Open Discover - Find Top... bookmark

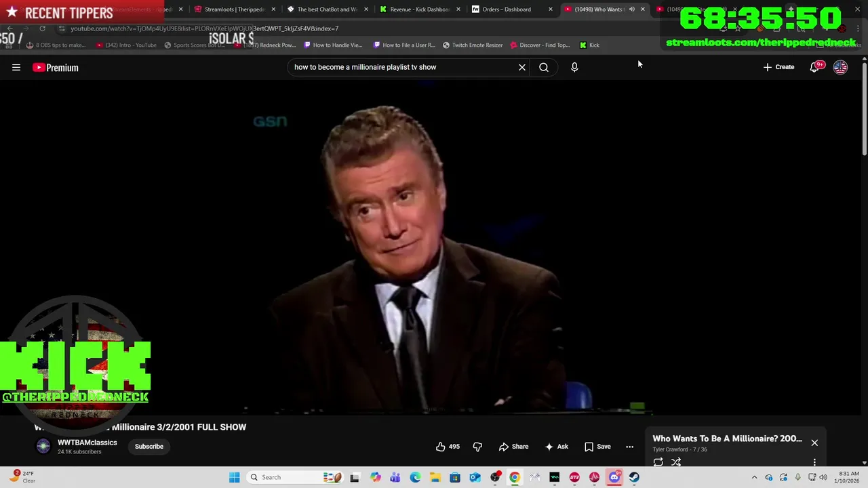(x=540, y=45)
